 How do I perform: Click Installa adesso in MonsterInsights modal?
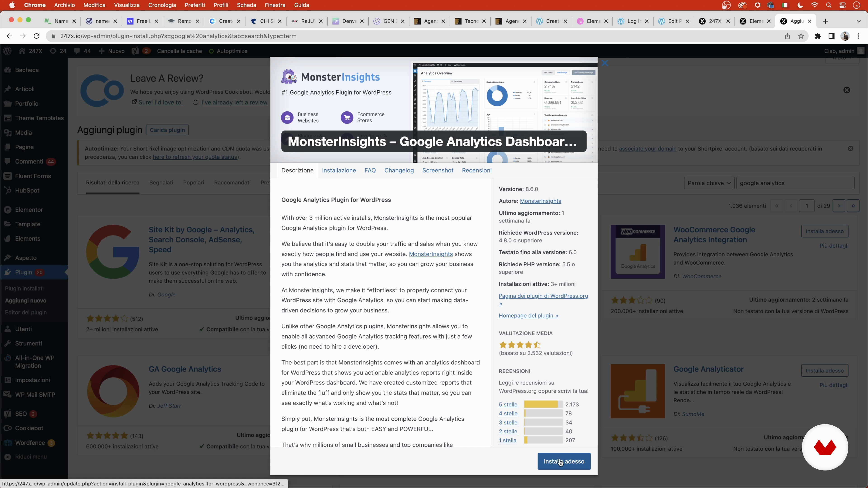point(564,461)
